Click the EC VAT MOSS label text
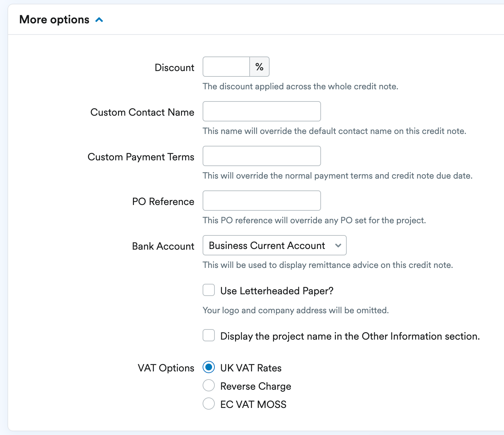 click(x=253, y=405)
